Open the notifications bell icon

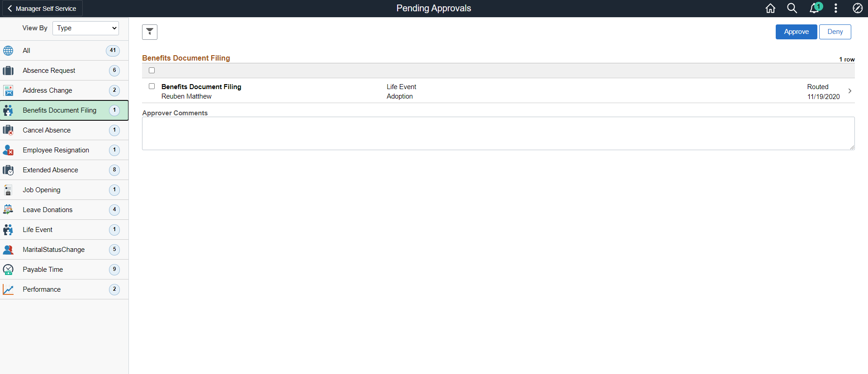815,8
